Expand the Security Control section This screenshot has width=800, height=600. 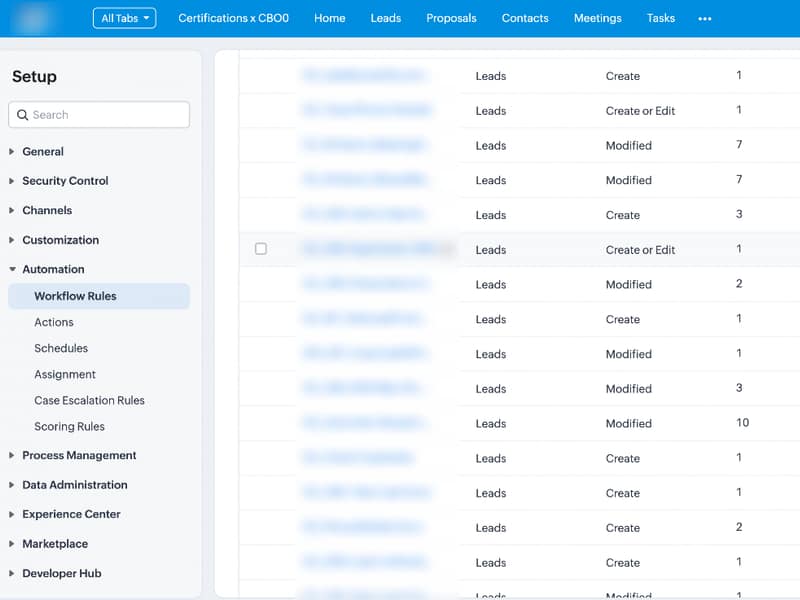(x=65, y=181)
